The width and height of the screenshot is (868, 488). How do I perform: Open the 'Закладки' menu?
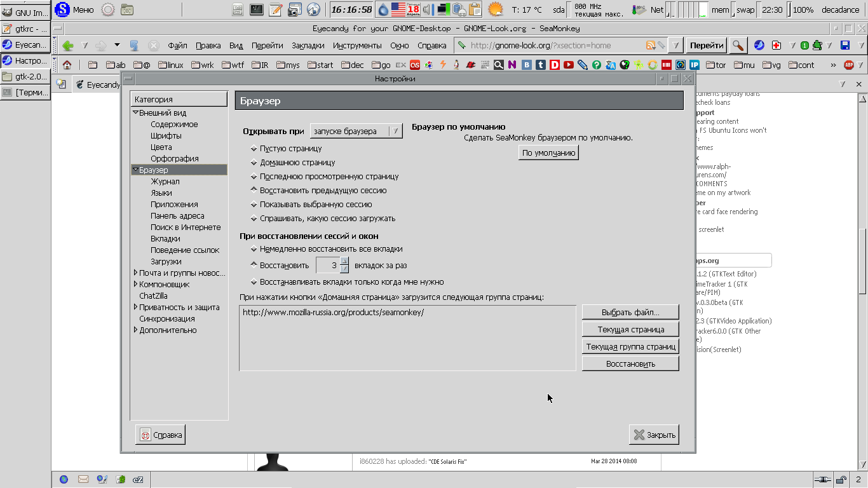pos(308,45)
